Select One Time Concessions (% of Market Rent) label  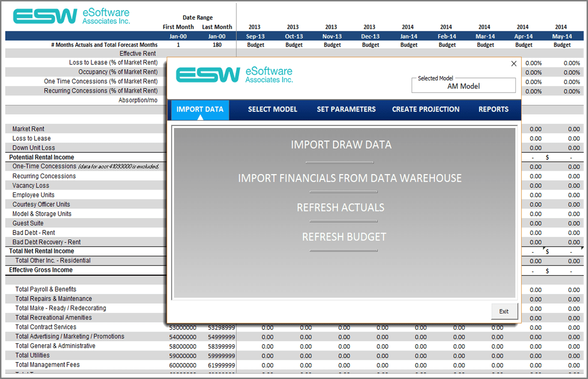(x=101, y=82)
